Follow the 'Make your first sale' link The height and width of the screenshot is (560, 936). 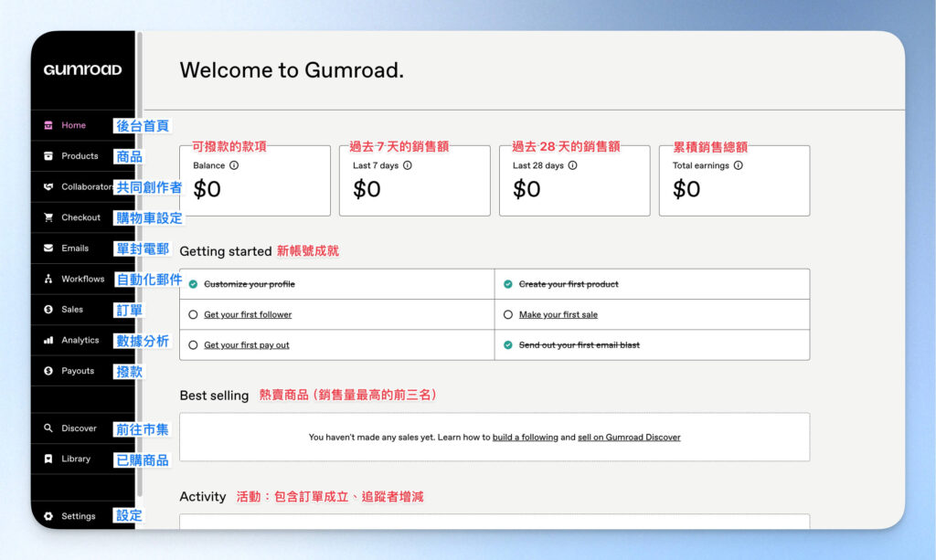coord(558,314)
